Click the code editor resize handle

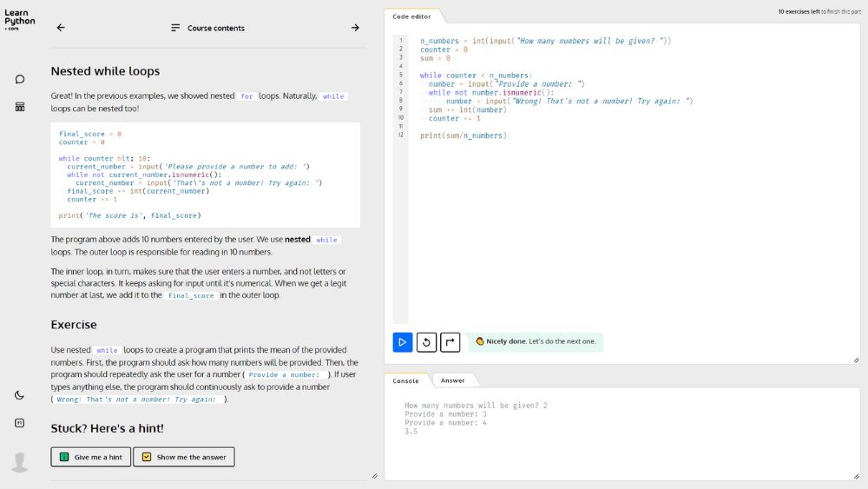point(857,360)
